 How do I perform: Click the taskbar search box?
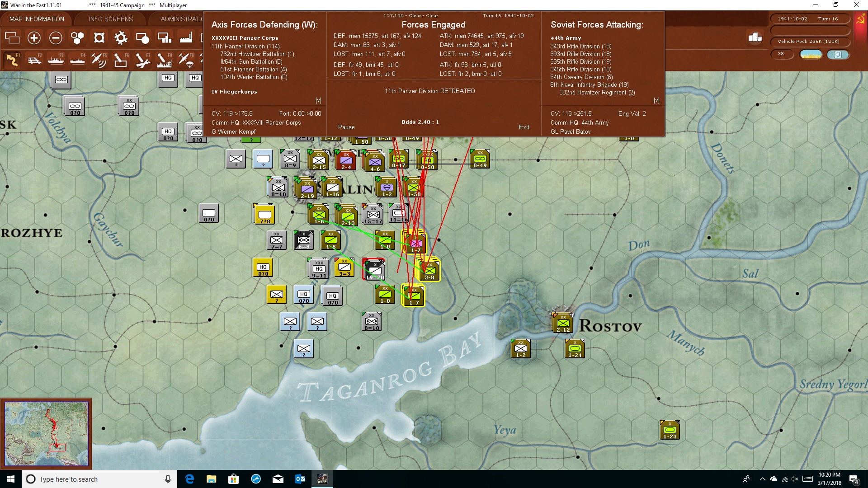coord(99,479)
